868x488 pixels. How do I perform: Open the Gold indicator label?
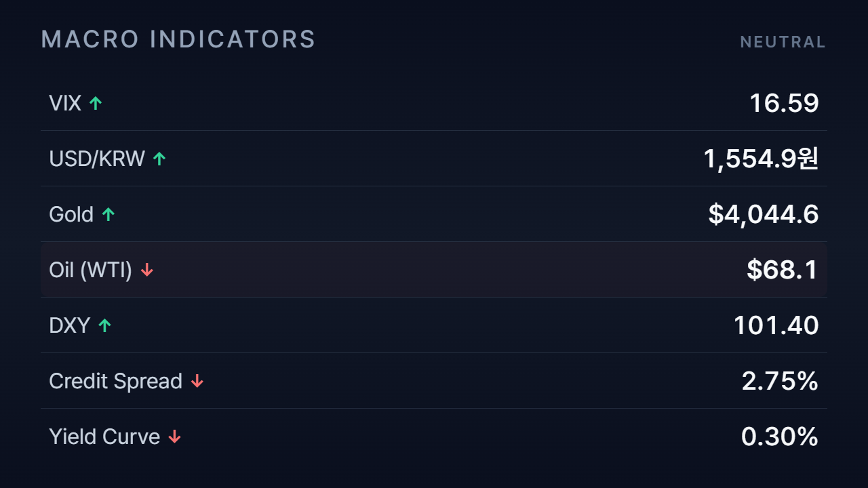(x=71, y=214)
